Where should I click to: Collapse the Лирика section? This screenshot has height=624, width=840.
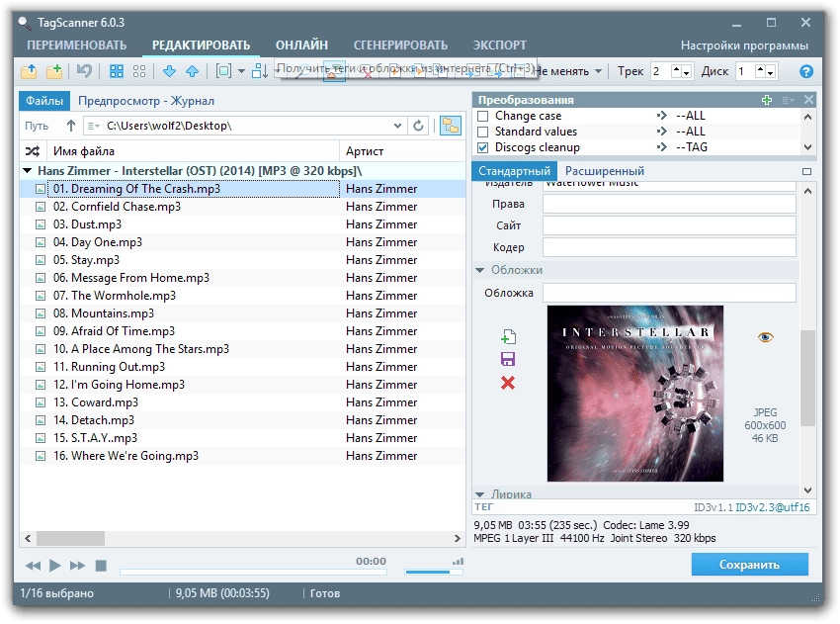(480, 494)
